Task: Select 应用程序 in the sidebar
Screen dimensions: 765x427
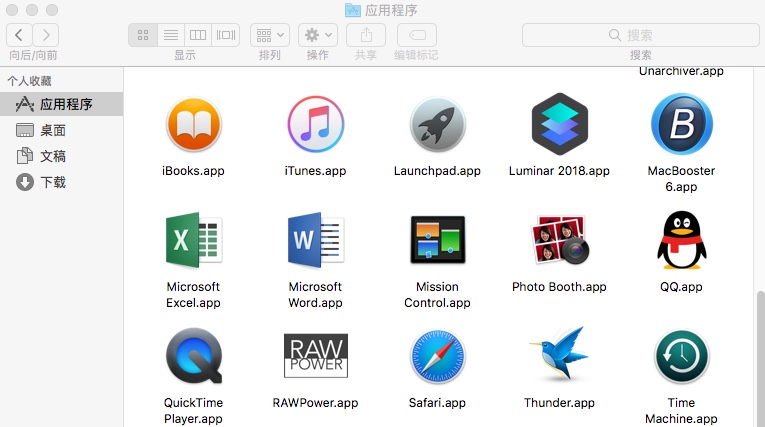Action: click(x=61, y=104)
